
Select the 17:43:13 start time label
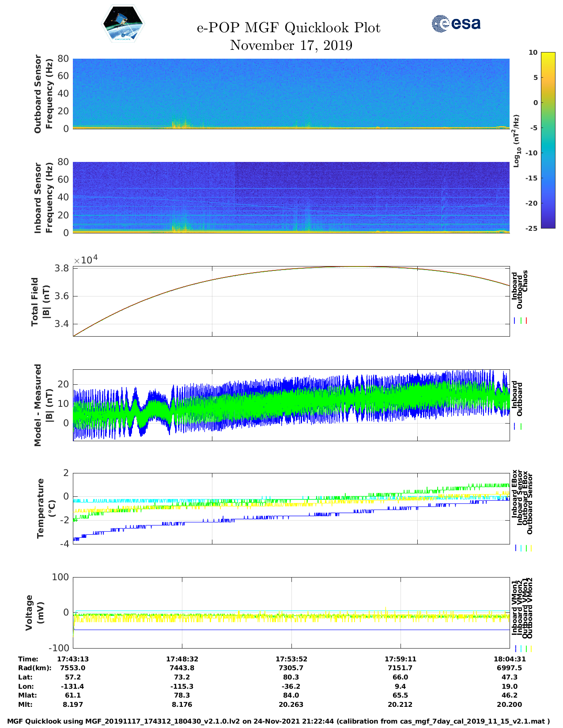coord(73,659)
